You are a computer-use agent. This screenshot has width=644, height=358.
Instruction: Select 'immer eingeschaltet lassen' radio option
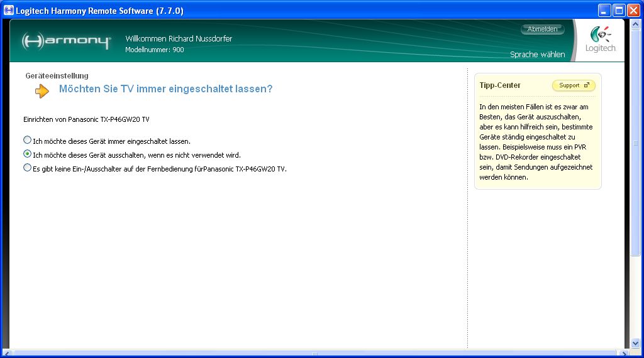pos(27,140)
